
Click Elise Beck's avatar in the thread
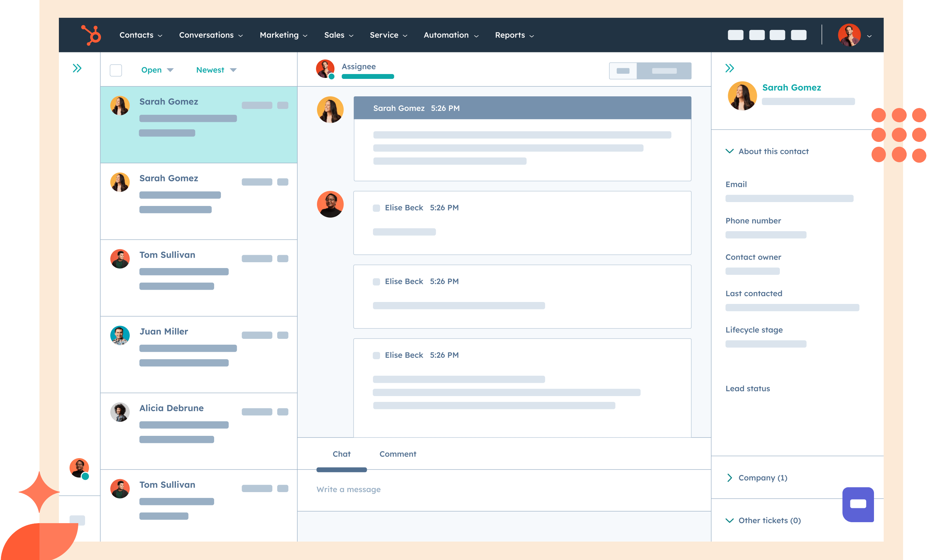(330, 204)
